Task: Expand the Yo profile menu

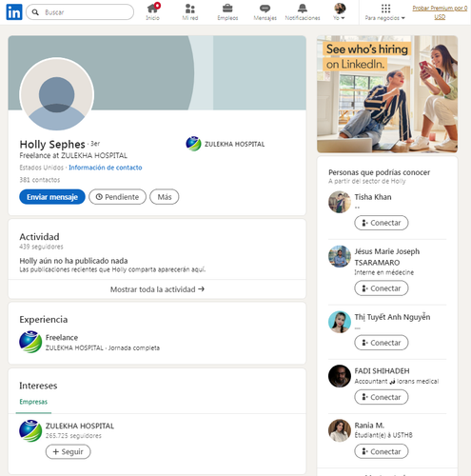Action: click(x=339, y=11)
